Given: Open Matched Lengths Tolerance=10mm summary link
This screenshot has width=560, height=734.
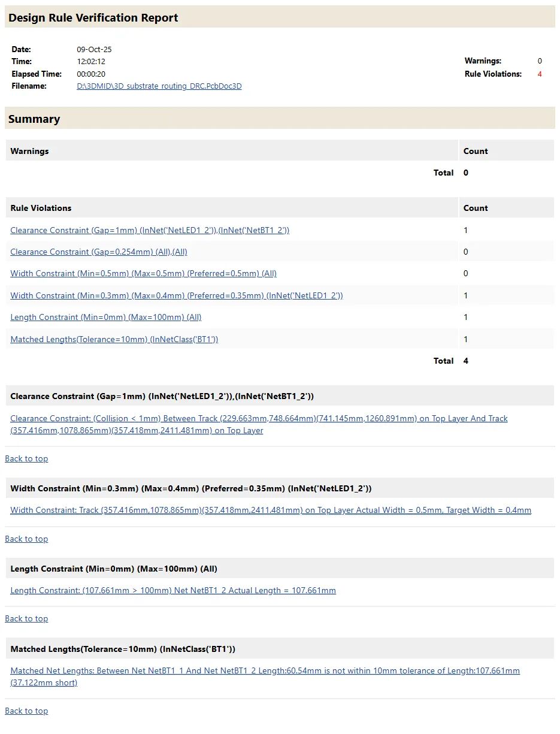Looking at the screenshot, I should pos(114,339).
